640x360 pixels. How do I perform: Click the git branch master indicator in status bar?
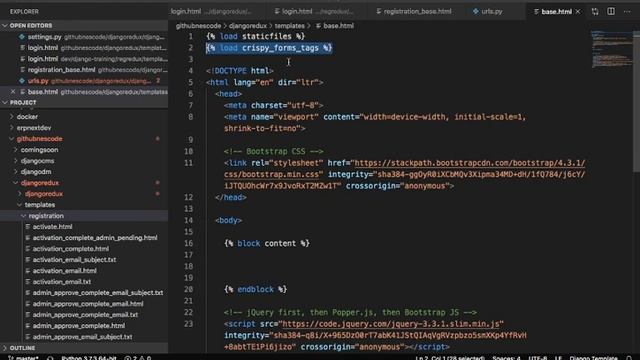coord(24,358)
